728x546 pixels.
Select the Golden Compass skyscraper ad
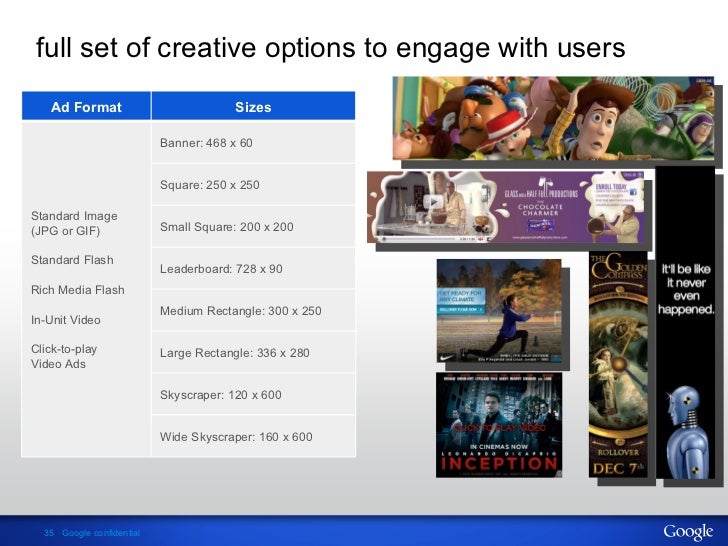pyautogui.click(x=618, y=364)
